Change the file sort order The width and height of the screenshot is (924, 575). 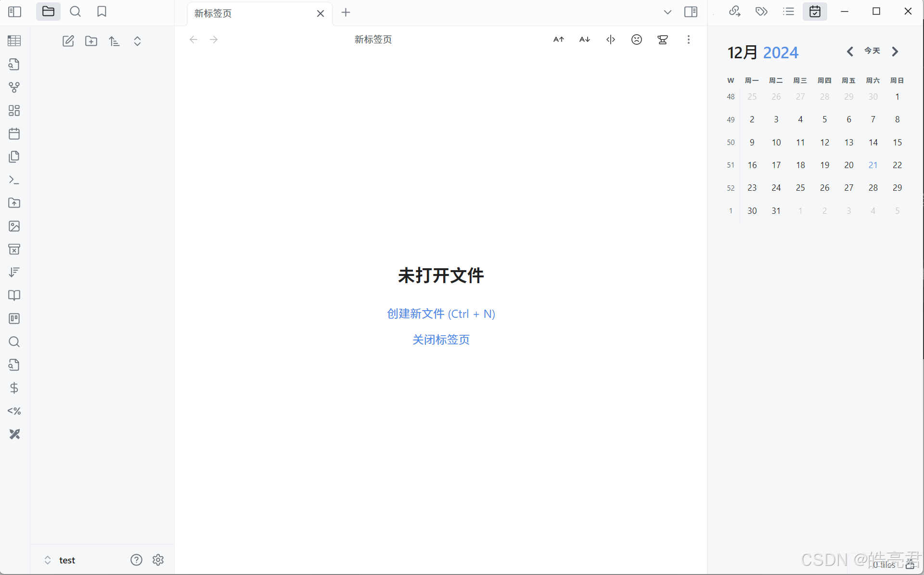114,41
